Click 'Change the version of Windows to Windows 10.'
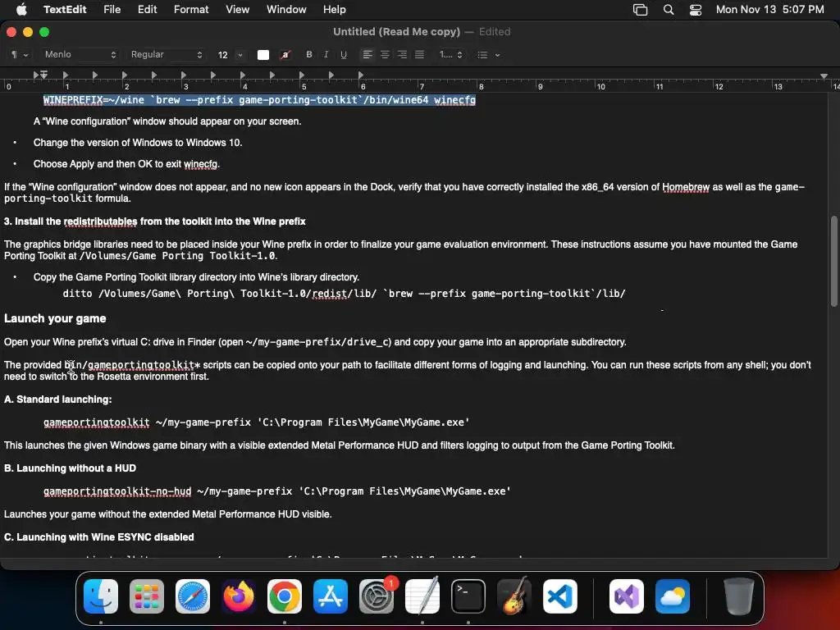Image resolution: width=840 pixels, height=630 pixels. click(138, 143)
